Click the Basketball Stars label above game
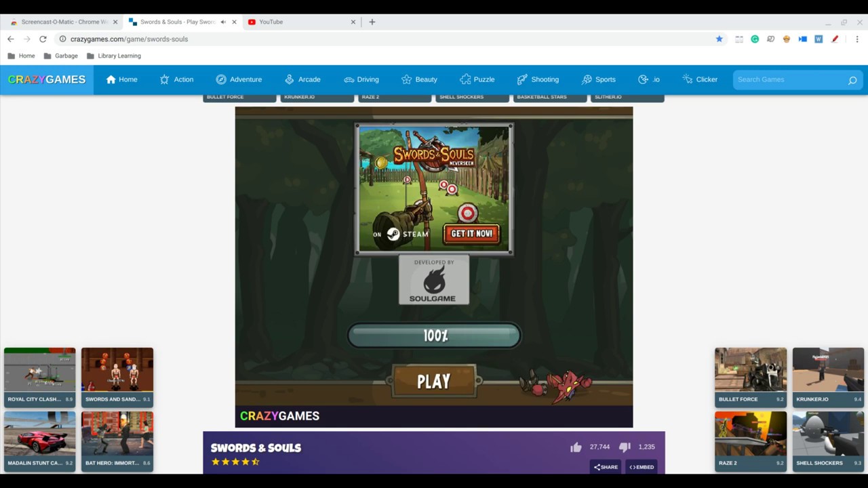The image size is (868, 488). (x=542, y=97)
